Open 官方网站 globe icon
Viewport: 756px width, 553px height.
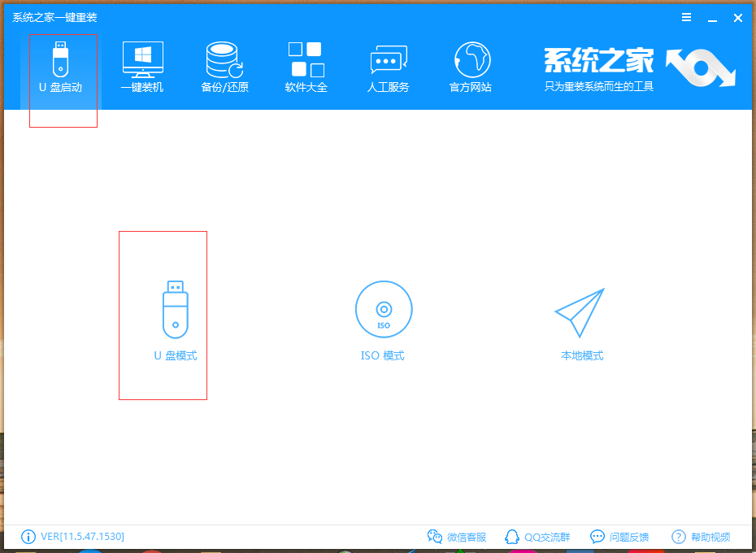(471, 60)
